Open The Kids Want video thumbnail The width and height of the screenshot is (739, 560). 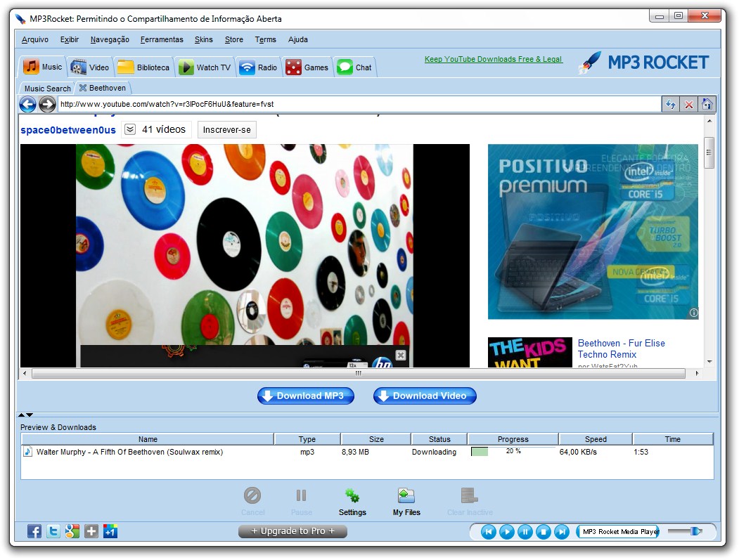coord(529,352)
